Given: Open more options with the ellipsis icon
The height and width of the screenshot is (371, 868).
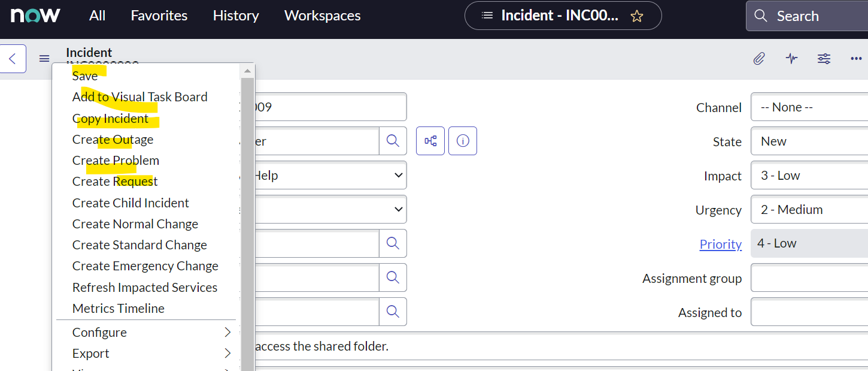Looking at the screenshot, I should coord(855,58).
